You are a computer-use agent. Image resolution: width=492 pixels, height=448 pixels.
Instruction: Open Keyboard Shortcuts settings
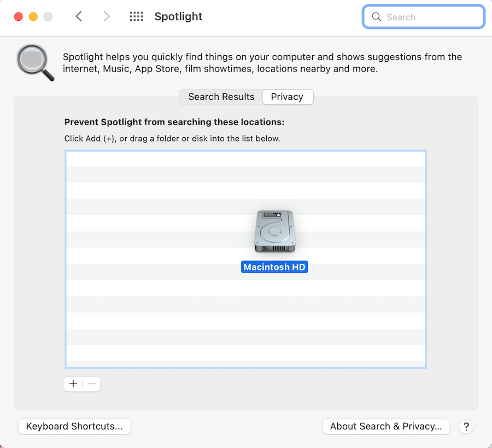74,427
